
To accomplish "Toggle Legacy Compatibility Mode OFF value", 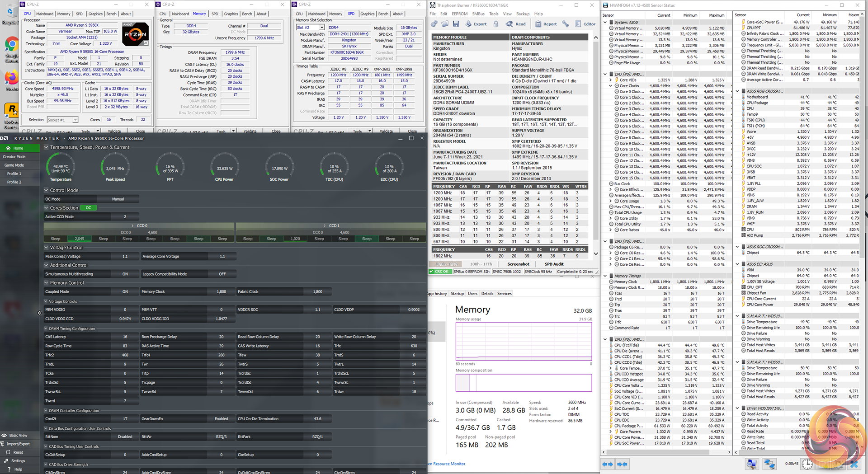I will [222, 274].
